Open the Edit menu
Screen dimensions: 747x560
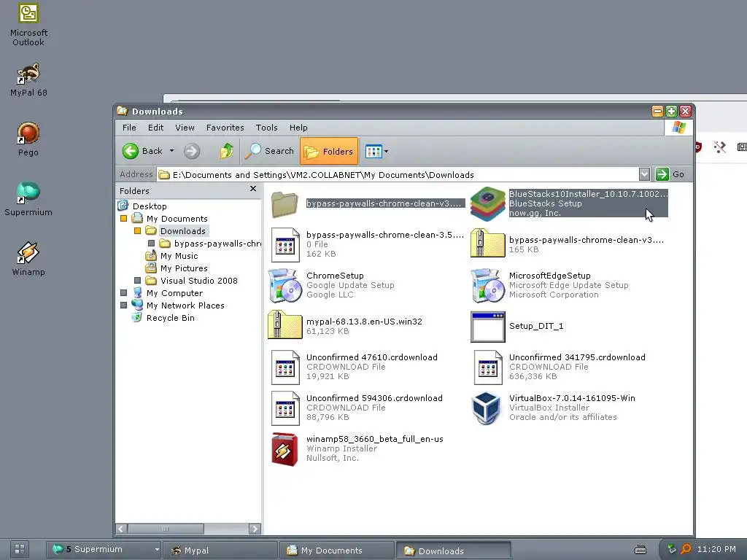(x=156, y=128)
